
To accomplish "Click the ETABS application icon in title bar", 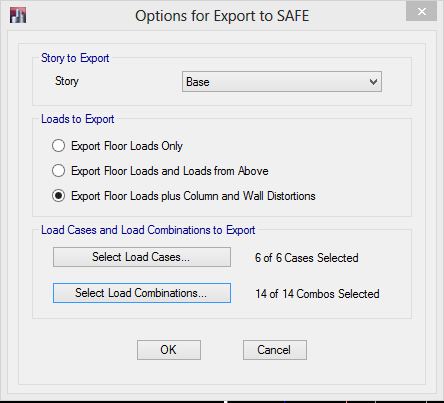I will [18, 15].
